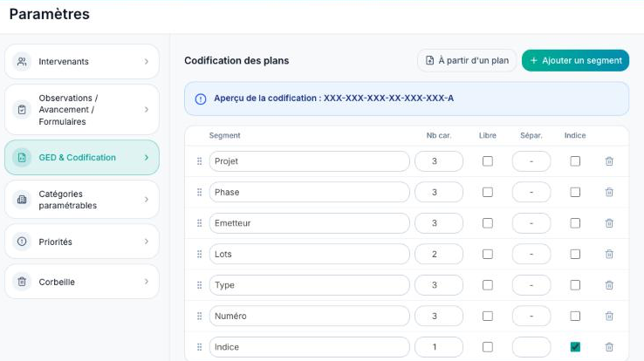
Task: Check the Indice checkbox on Numéro row
Action: coord(575,316)
